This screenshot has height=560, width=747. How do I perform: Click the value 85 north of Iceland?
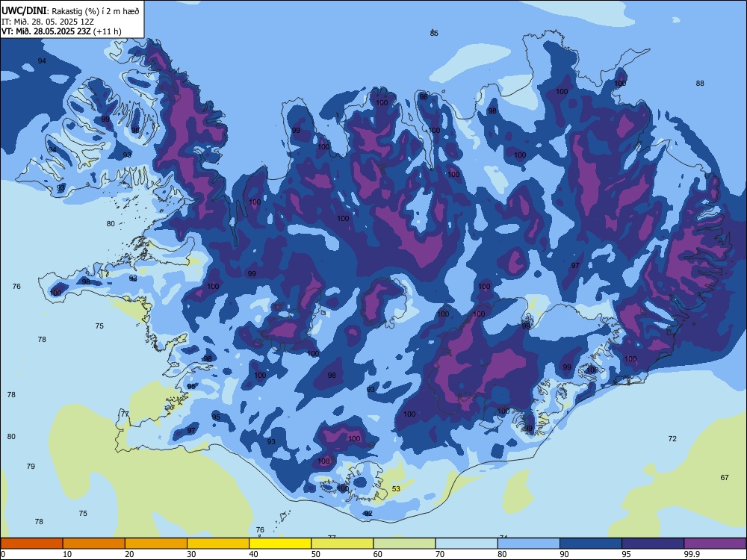pyautogui.click(x=434, y=34)
